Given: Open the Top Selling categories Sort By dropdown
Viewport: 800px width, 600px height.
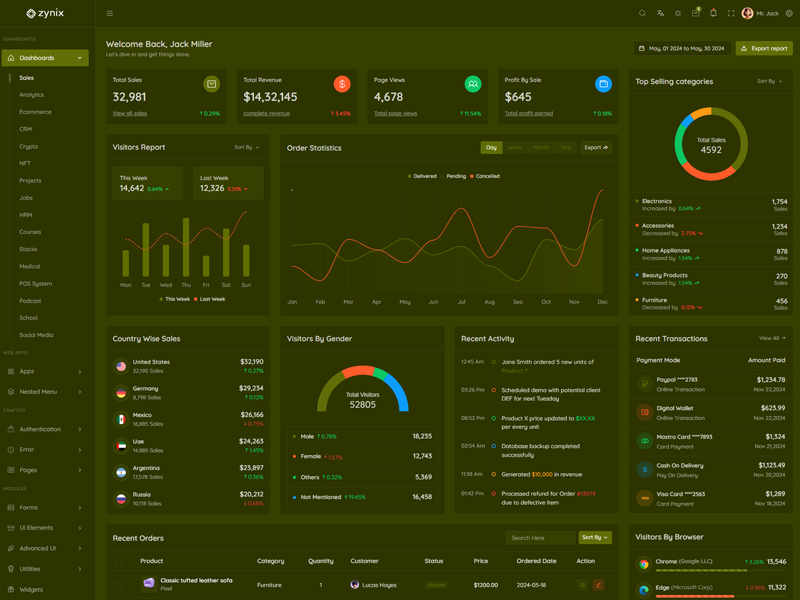Looking at the screenshot, I should click(x=769, y=82).
